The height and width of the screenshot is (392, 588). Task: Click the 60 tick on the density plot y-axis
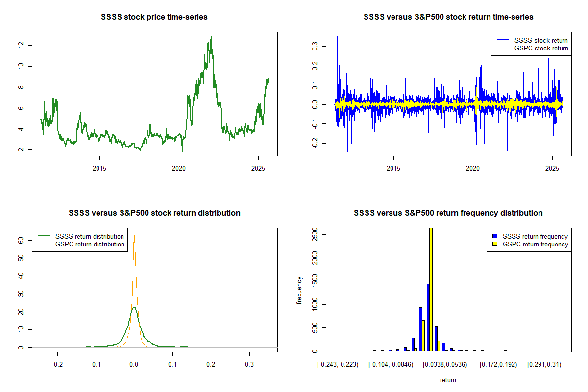pyautogui.click(x=21, y=240)
